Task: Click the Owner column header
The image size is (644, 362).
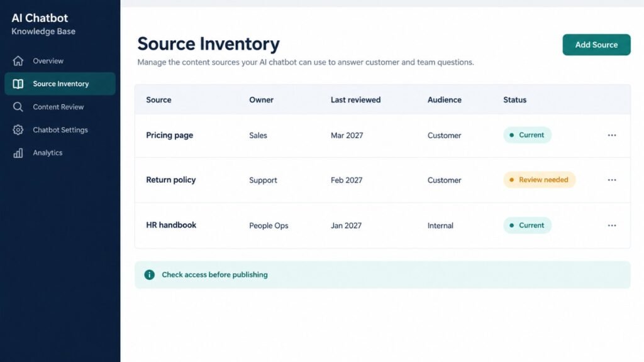Action: point(261,100)
